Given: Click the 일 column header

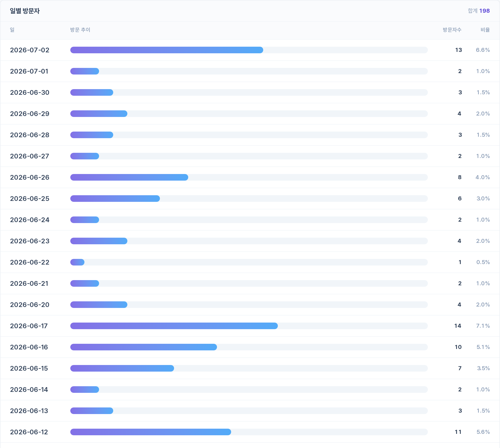Looking at the screenshot, I should (x=12, y=30).
